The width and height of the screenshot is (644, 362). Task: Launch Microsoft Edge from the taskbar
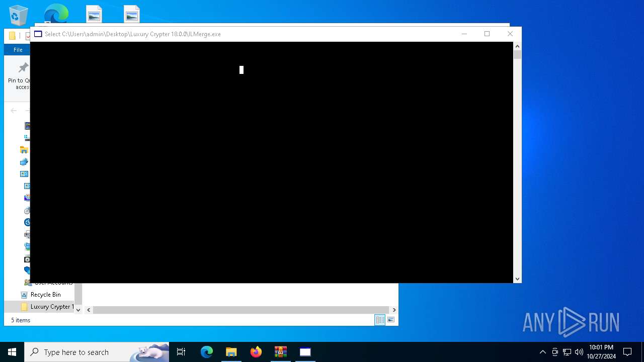(x=207, y=352)
